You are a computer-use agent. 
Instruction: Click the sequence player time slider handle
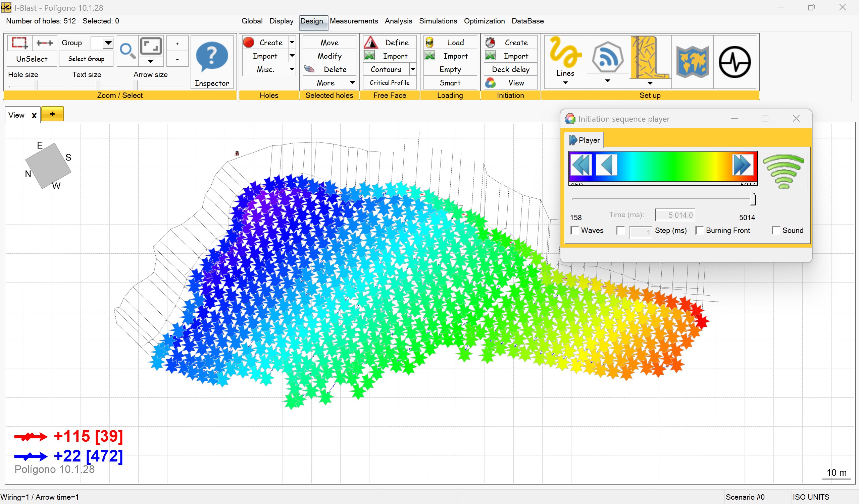click(x=753, y=199)
